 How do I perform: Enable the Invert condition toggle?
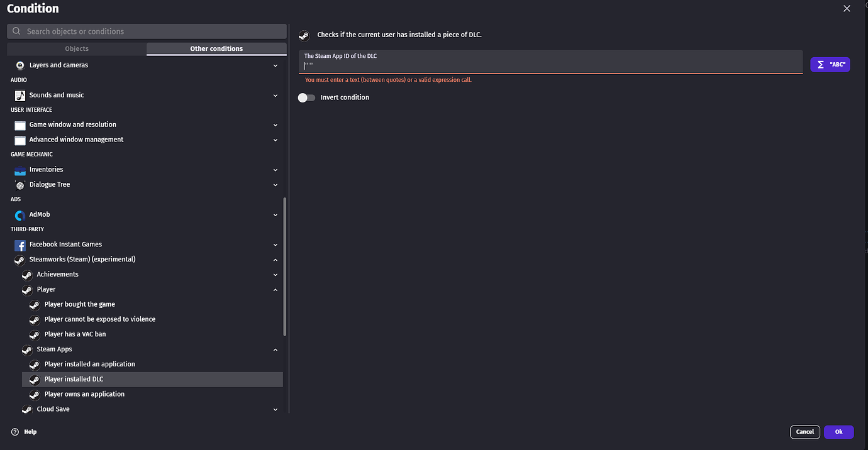[x=306, y=97]
